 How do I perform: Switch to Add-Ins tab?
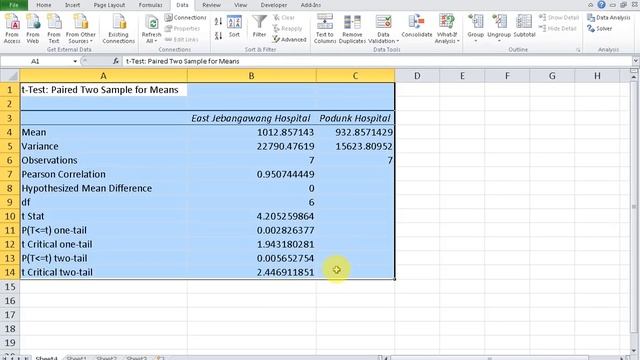311,5
